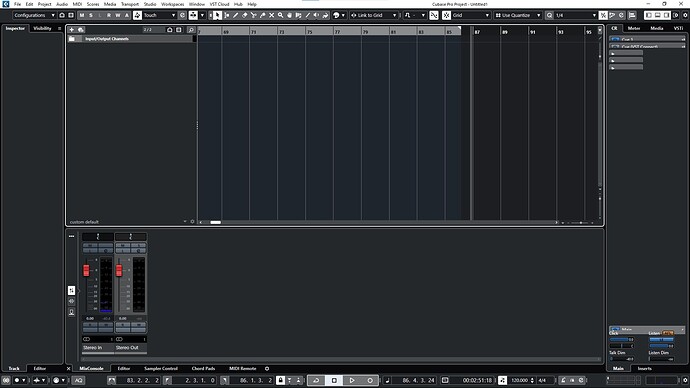Open the File menu
The image size is (690, 388).
(18, 4)
